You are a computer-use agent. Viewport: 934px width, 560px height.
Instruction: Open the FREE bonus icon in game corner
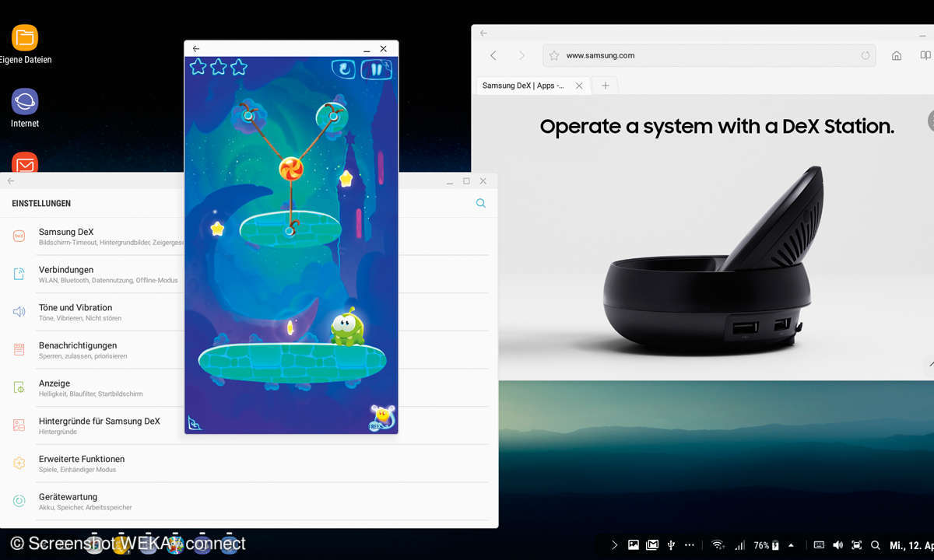coord(381,418)
